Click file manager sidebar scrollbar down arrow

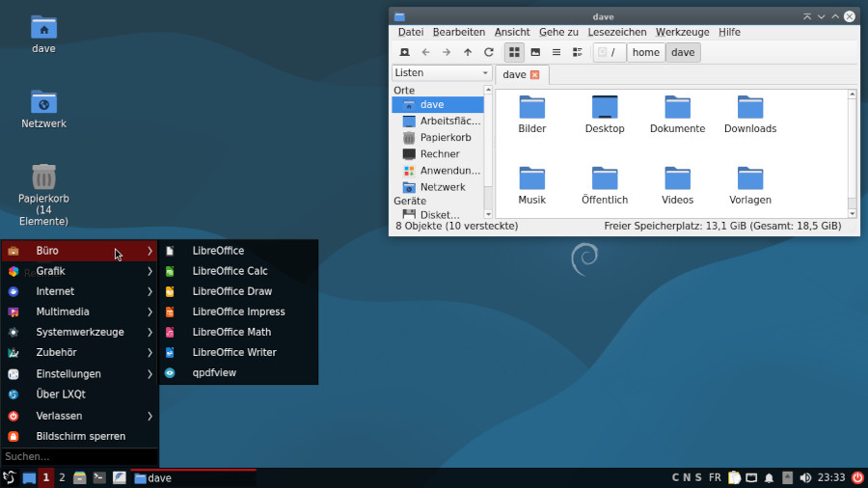coord(488,215)
